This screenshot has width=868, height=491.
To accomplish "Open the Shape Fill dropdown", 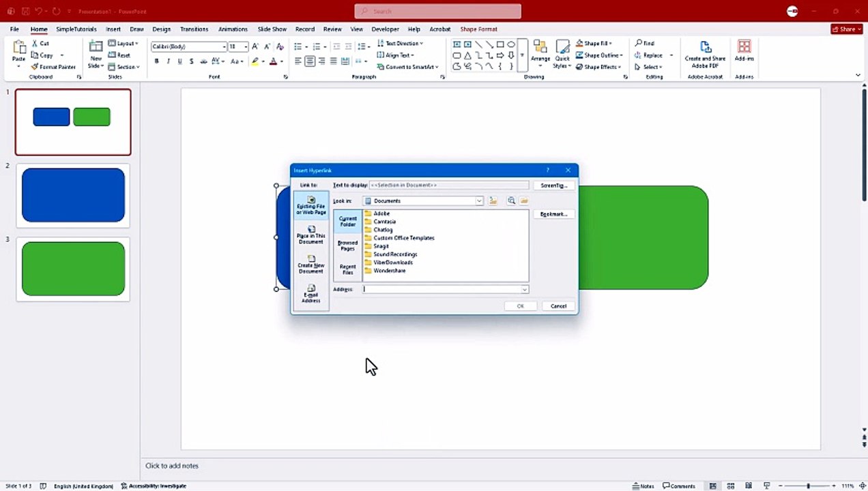I will point(594,44).
